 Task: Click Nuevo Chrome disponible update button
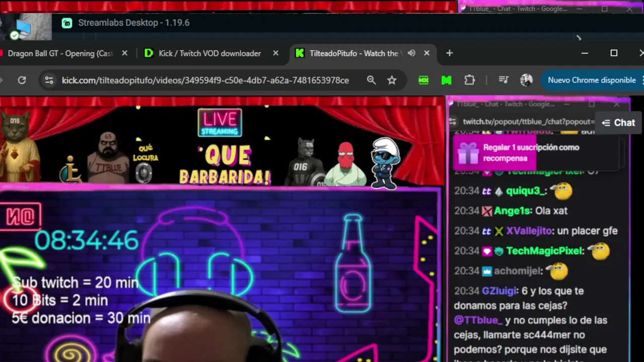(592, 80)
